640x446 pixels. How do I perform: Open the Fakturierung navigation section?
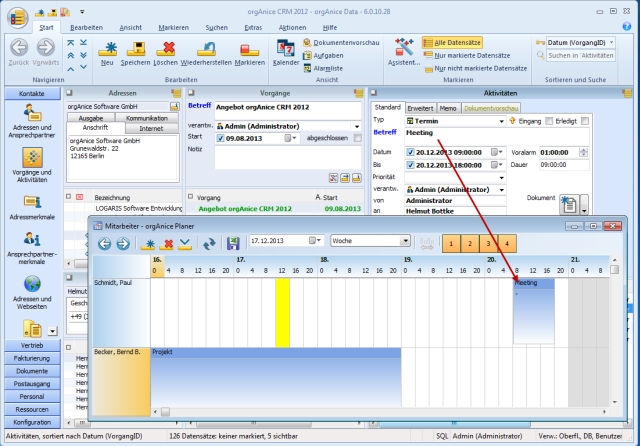click(32, 358)
